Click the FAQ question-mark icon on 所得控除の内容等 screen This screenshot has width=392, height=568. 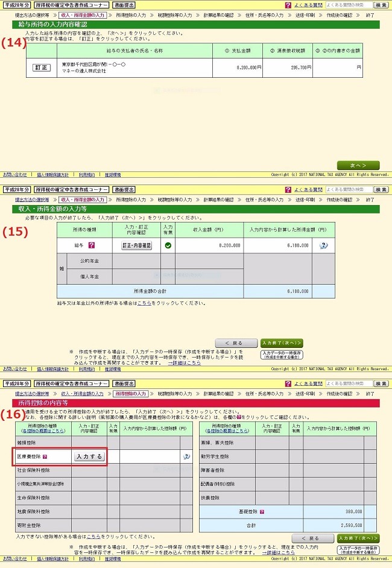(288, 383)
